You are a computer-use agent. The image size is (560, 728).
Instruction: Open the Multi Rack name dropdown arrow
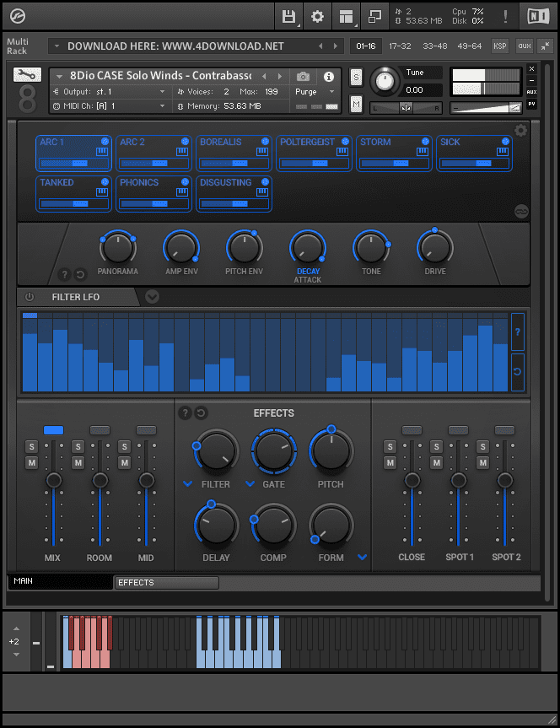[57, 46]
